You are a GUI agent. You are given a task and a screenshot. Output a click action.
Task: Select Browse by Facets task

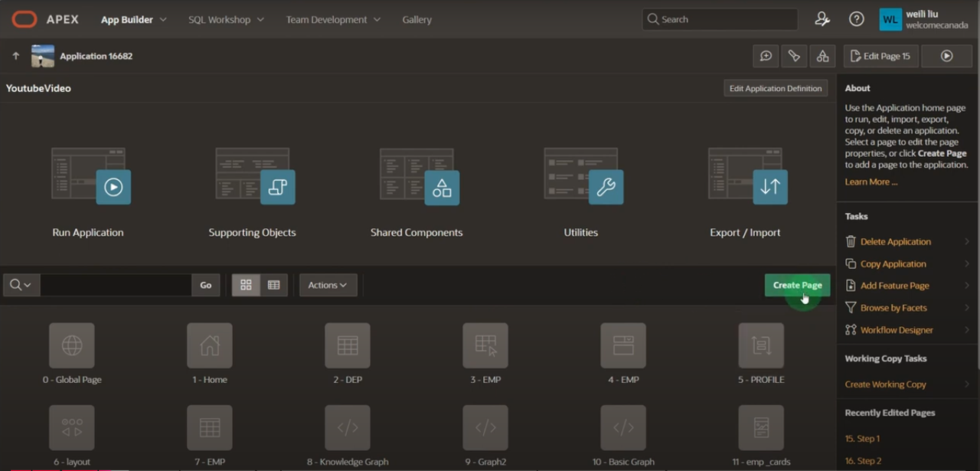pos(893,308)
